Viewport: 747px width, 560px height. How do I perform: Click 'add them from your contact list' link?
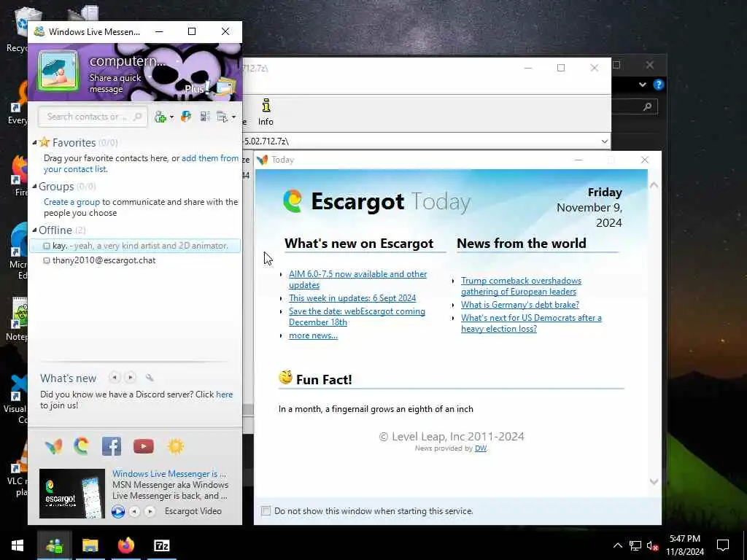click(141, 163)
